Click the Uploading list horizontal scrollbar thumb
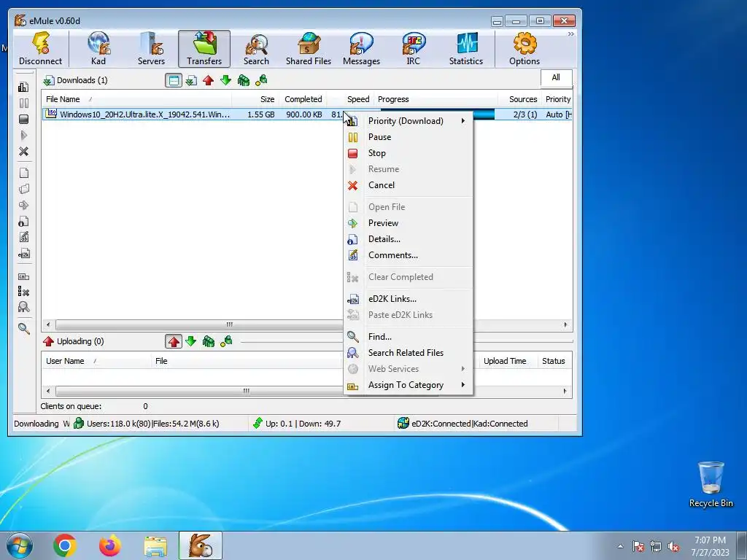The height and width of the screenshot is (560, 747). point(245,392)
